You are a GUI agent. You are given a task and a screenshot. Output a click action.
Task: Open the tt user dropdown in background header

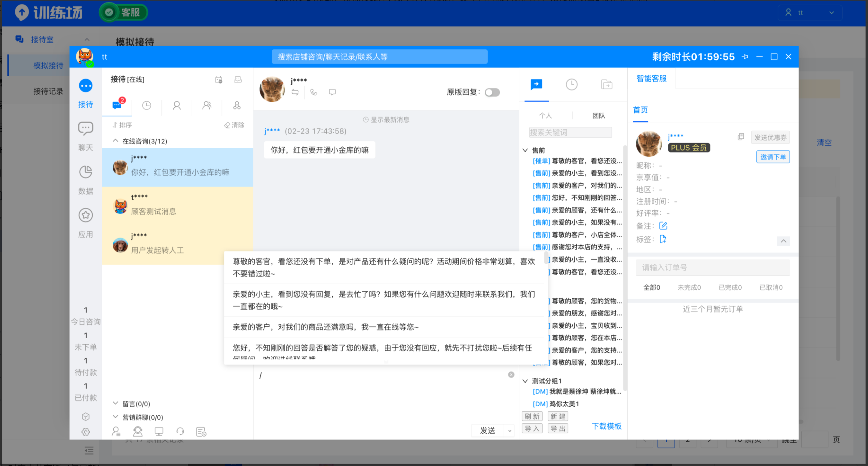point(810,13)
